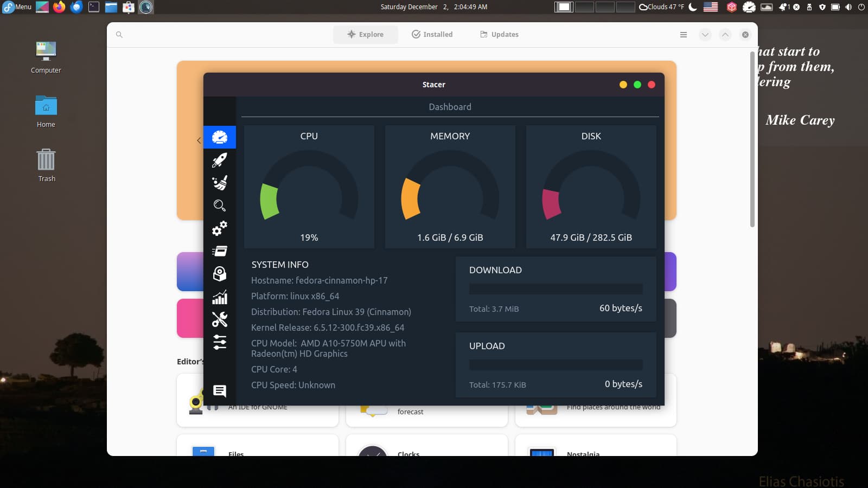Image resolution: width=868 pixels, height=488 pixels.
Task: Open the notifications bell in system tray
Action: pyautogui.click(x=784, y=7)
